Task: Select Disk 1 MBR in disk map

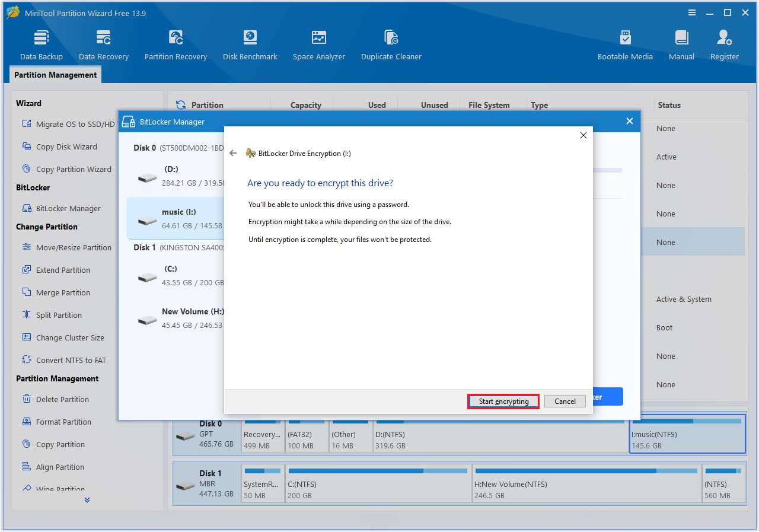Action: 207,484
